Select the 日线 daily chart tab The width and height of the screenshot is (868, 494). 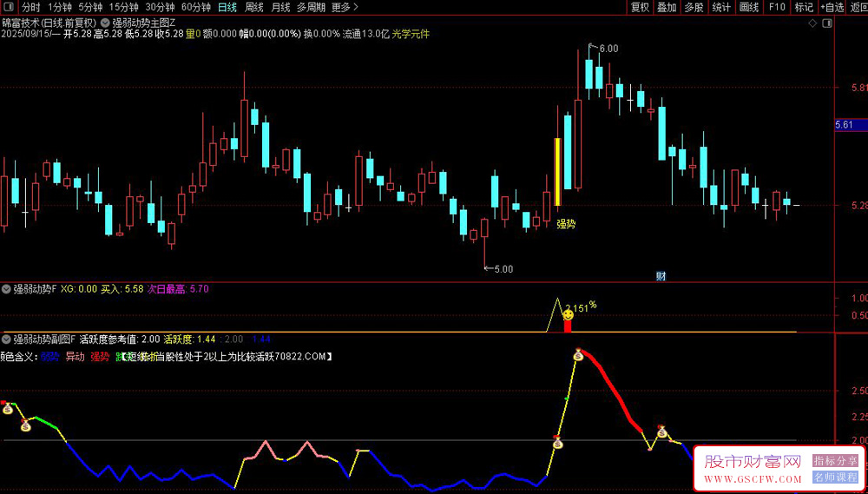[227, 7]
